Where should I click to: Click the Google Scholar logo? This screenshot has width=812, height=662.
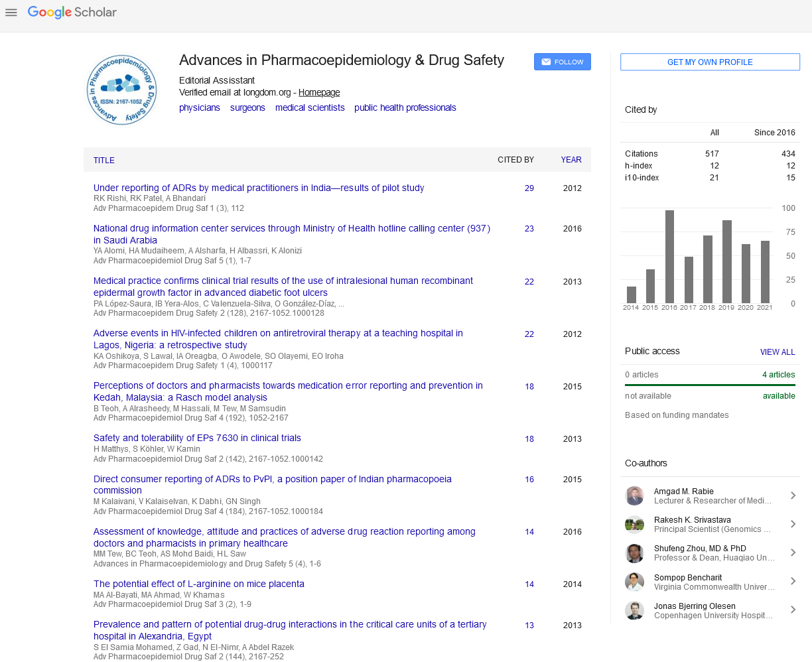tap(72, 13)
